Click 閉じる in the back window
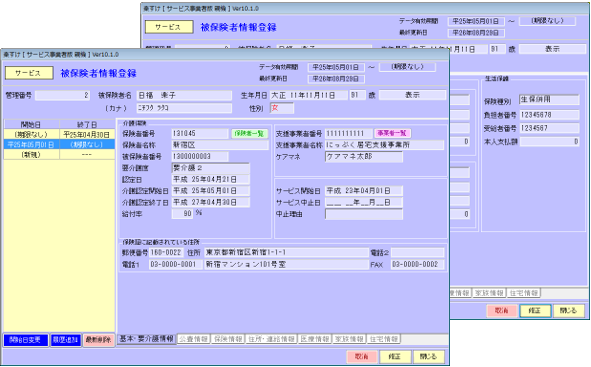The width and height of the screenshot is (591, 367). (569, 310)
